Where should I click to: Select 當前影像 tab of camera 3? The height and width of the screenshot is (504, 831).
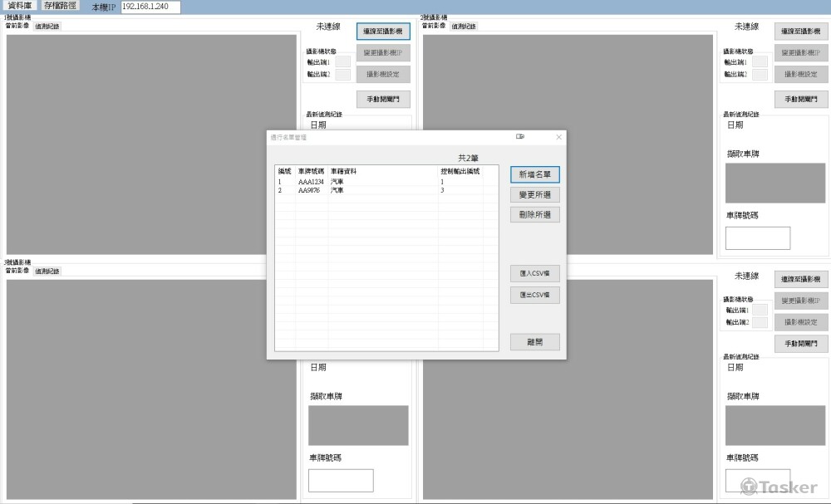[x=17, y=271]
